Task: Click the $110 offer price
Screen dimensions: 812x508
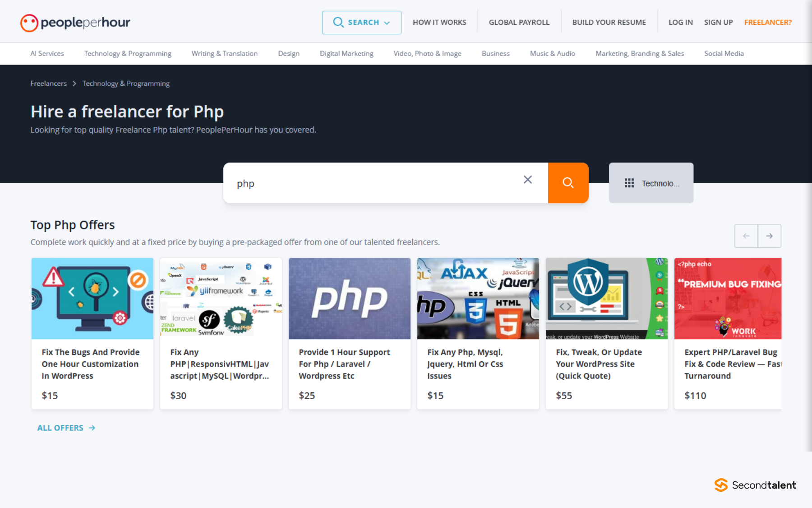Action: tap(695, 396)
